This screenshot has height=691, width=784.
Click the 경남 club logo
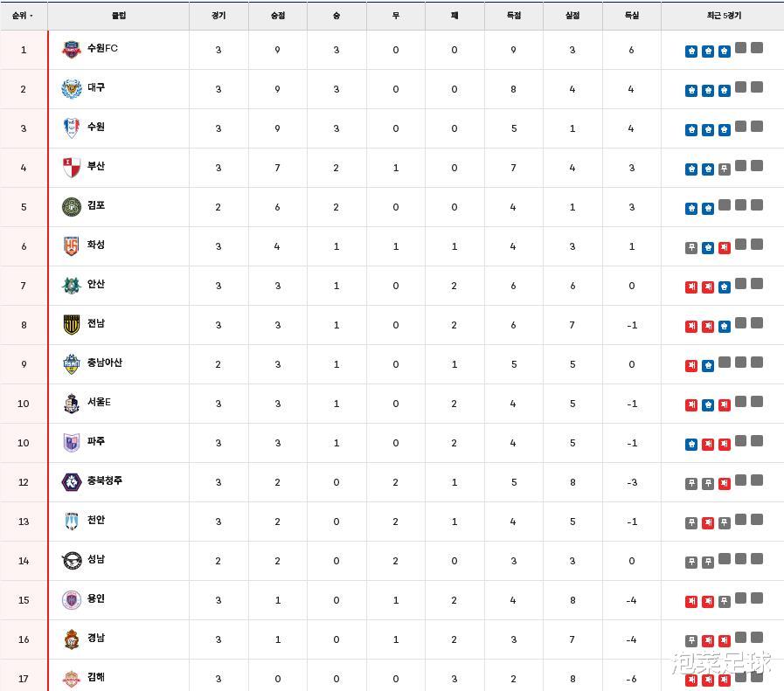pyautogui.click(x=71, y=639)
